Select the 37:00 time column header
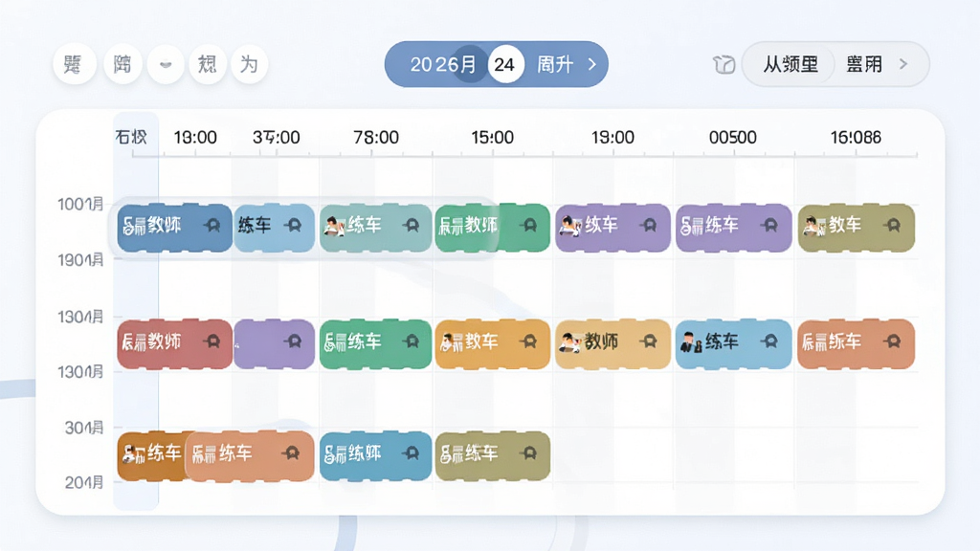 tap(277, 137)
